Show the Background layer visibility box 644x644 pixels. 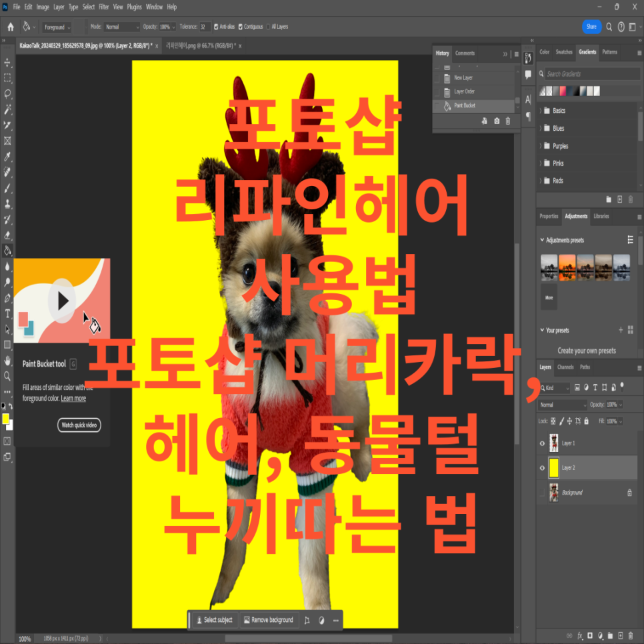(542, 493)
